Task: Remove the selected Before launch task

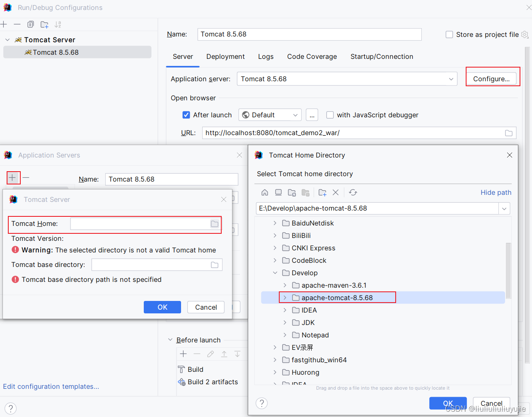Action: click(197, 354)
